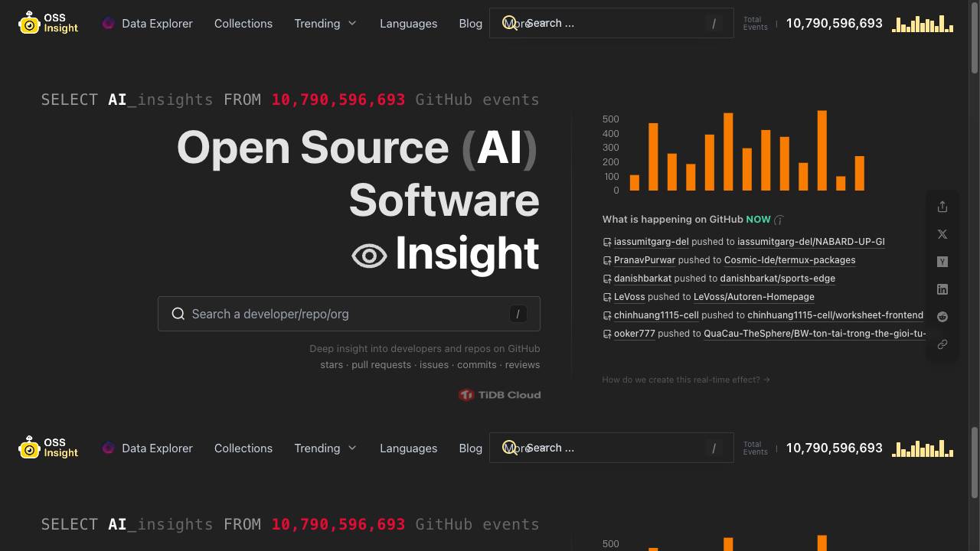This screenshot has height=551, width=980.
Task: Click the slash shortcut badge in the developer/repo/org search
Action: (x=518, y=314)
